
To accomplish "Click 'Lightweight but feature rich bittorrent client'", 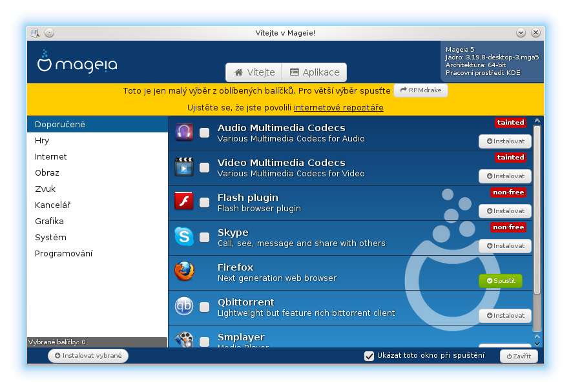I will pyautogui.click(x=306, y=313).
